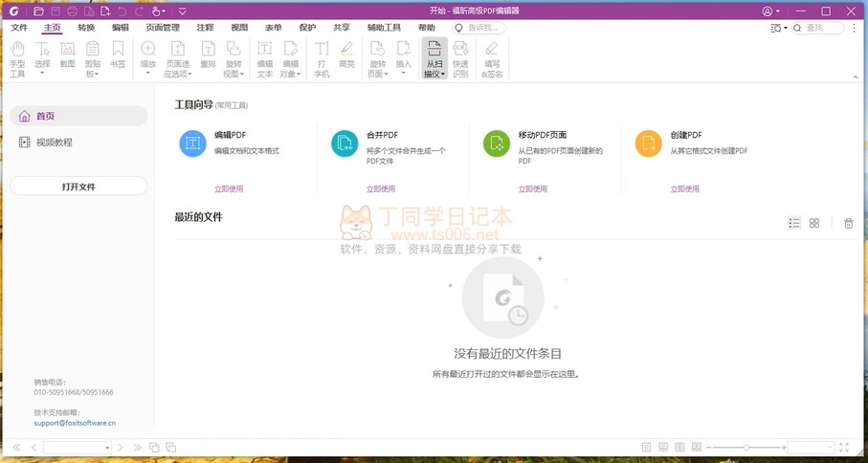
Task: Open the 页面管理 ribbon tab
Action: pyautogui.click(x=163, y=28)
